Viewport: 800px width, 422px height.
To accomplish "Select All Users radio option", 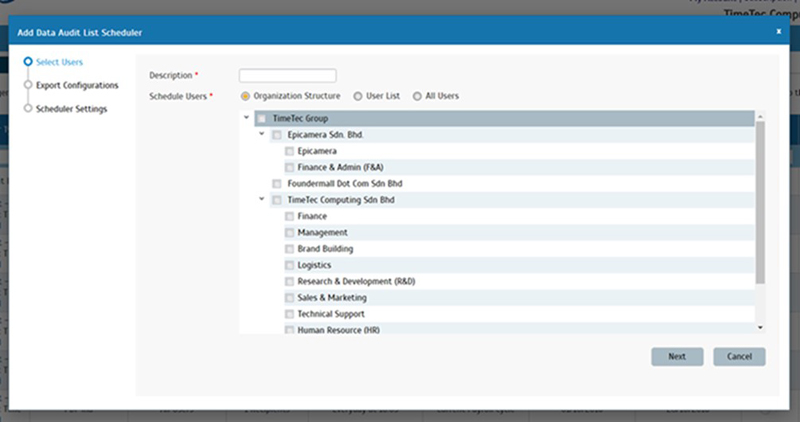I will (417, 96).
